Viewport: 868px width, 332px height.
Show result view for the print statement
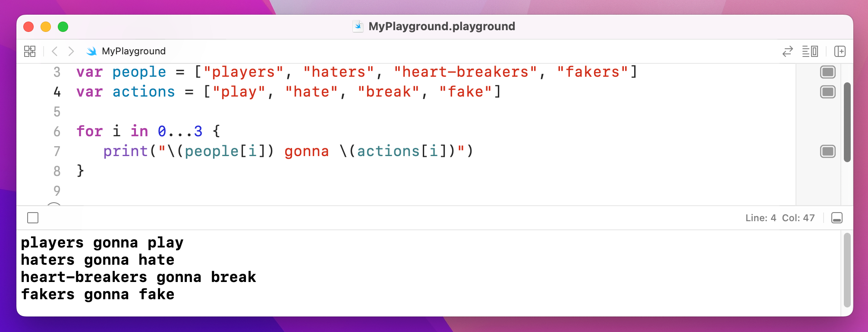pos(827,151)
